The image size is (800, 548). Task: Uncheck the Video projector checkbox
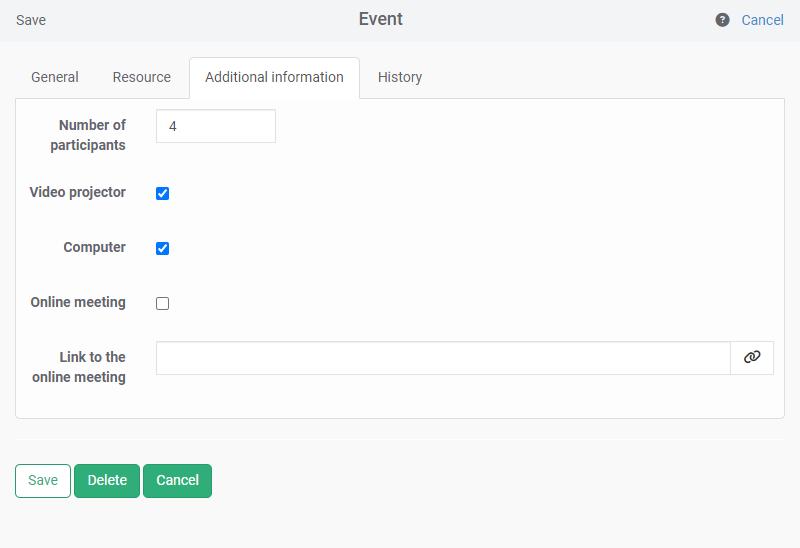coord(162,193)
